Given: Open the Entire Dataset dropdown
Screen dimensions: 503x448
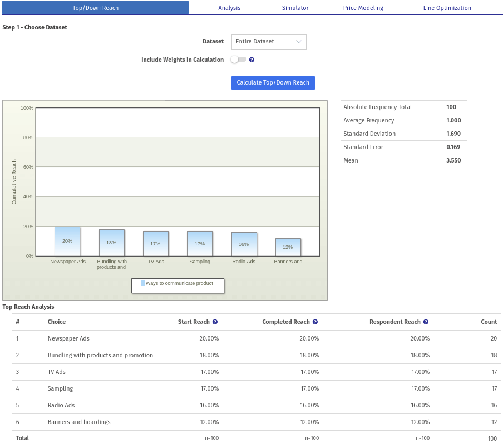Looking at the screenshot, I should [269, 42].
